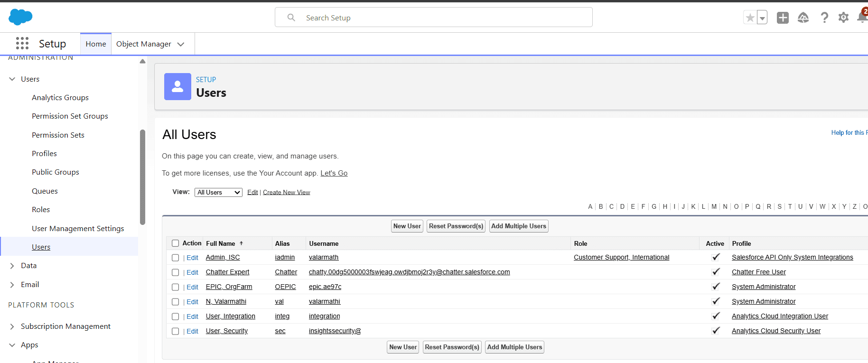Check the N, Valarmathi row checkbox
868x363 pixels.
click(x=175, y=302)
